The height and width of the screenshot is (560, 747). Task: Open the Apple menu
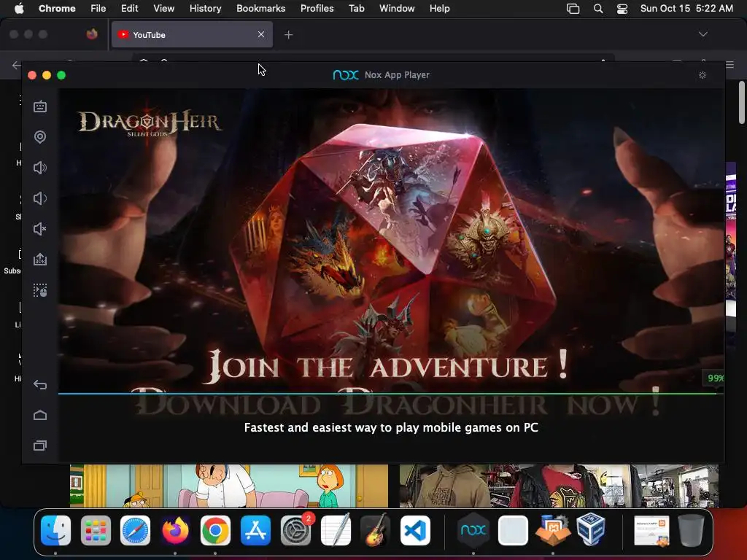19,9
